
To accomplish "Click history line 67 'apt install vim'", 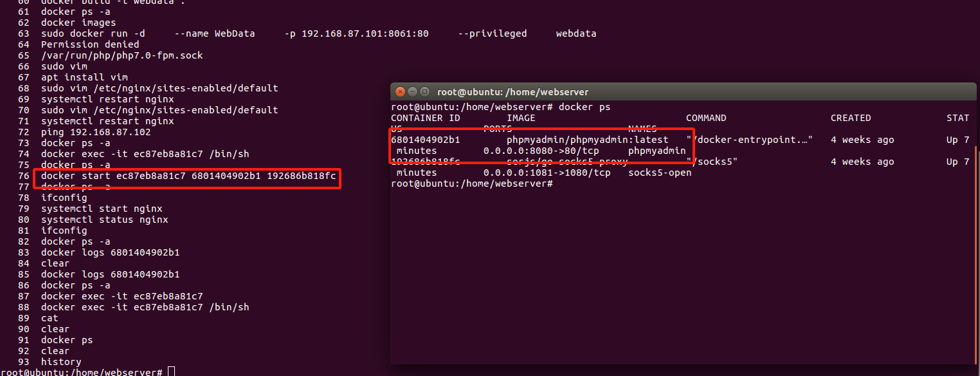I will tap(84, 77).
